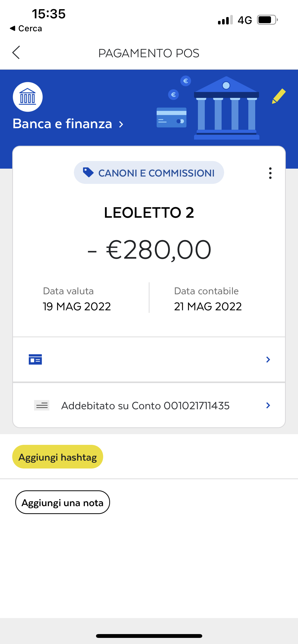Open the three-dot options menu

[270, 173]
